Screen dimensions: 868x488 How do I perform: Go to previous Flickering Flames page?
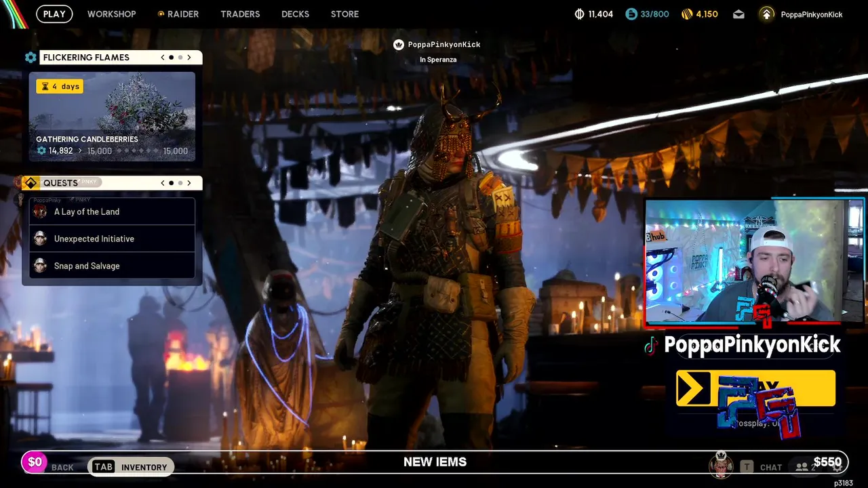163,58
